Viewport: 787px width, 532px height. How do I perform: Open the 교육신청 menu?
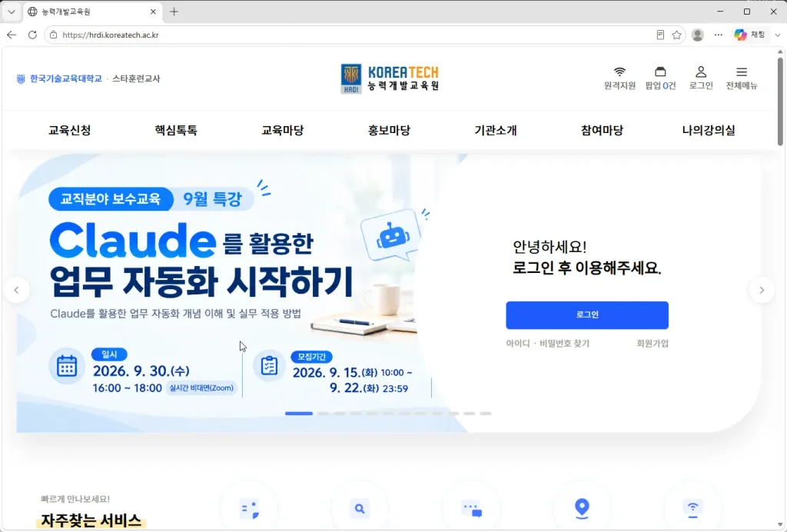tap(70, 131)
